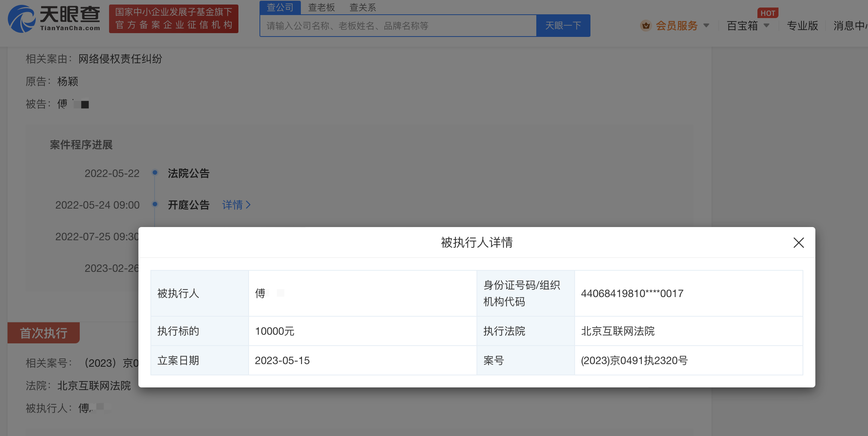
Task: Select the 查公司 search tab
Action: coord(280,7)
